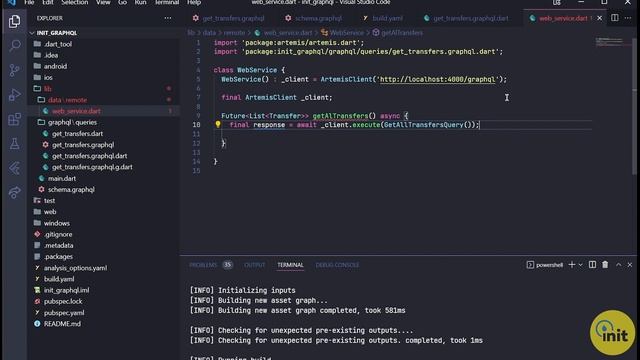Open the View menu
The width and height of the screenshot is (640, 360).
click(103, 2)
